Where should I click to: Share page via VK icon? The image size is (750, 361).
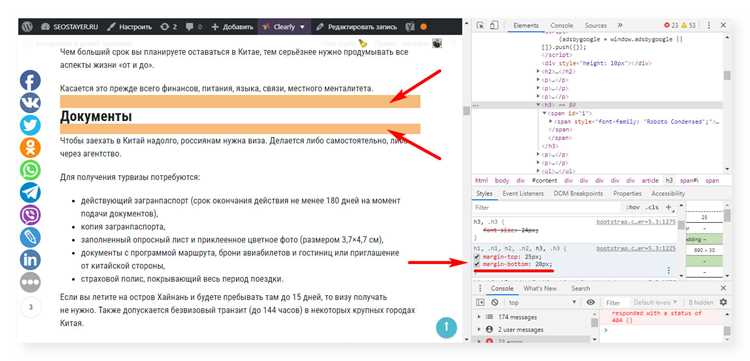30,103
